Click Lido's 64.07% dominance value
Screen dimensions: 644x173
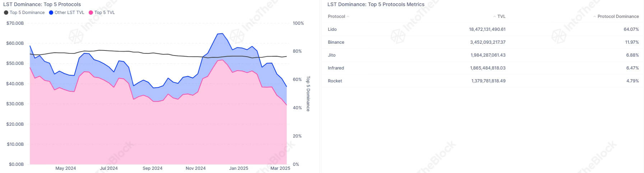[631, 29]
